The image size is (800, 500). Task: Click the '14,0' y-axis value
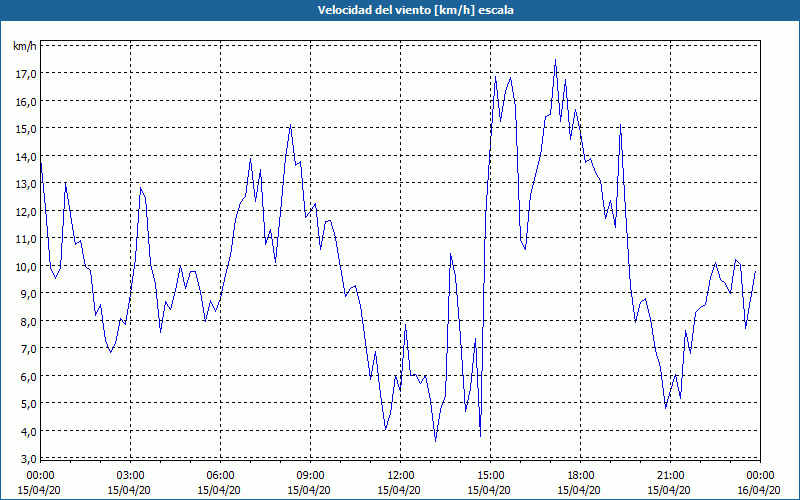[x=26, y=157]
